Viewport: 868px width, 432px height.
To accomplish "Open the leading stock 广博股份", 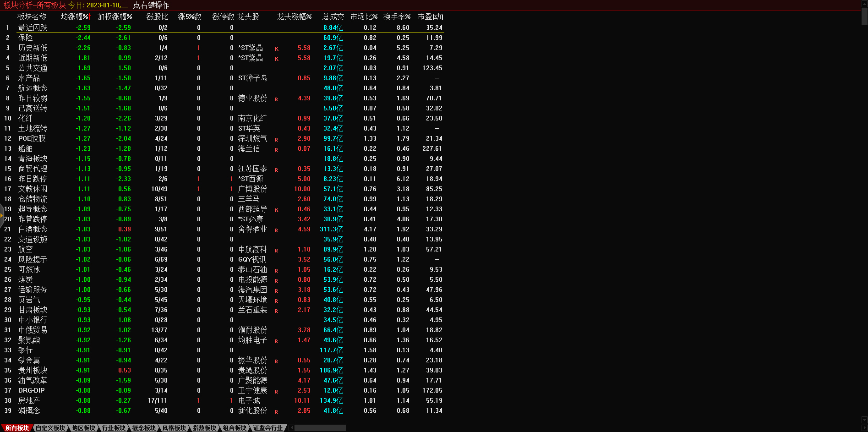I will [252, 189].
